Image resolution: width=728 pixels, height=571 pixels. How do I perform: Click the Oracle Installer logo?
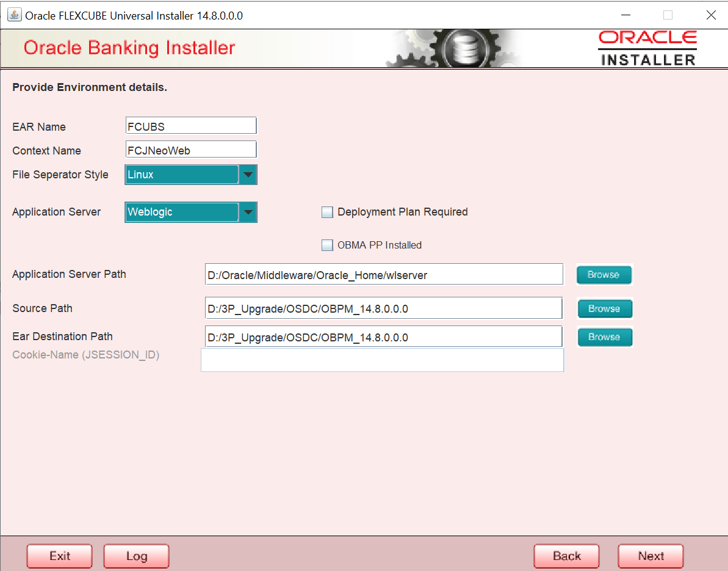click(x=647, y=48)
